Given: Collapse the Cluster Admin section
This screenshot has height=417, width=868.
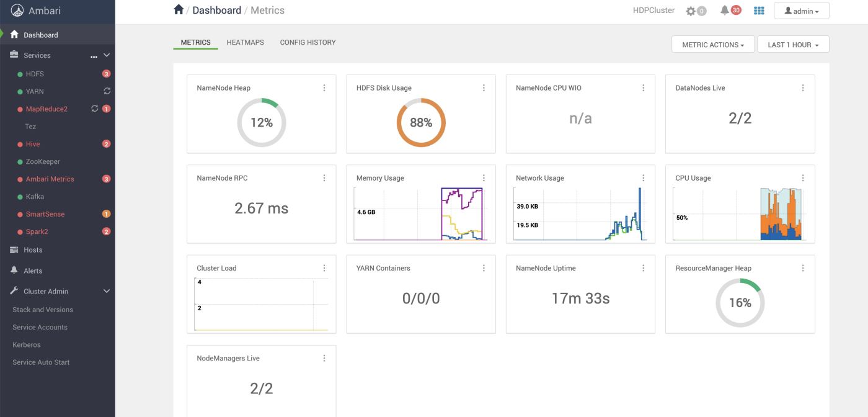Looking at the screenshot, I should (107, 291).
